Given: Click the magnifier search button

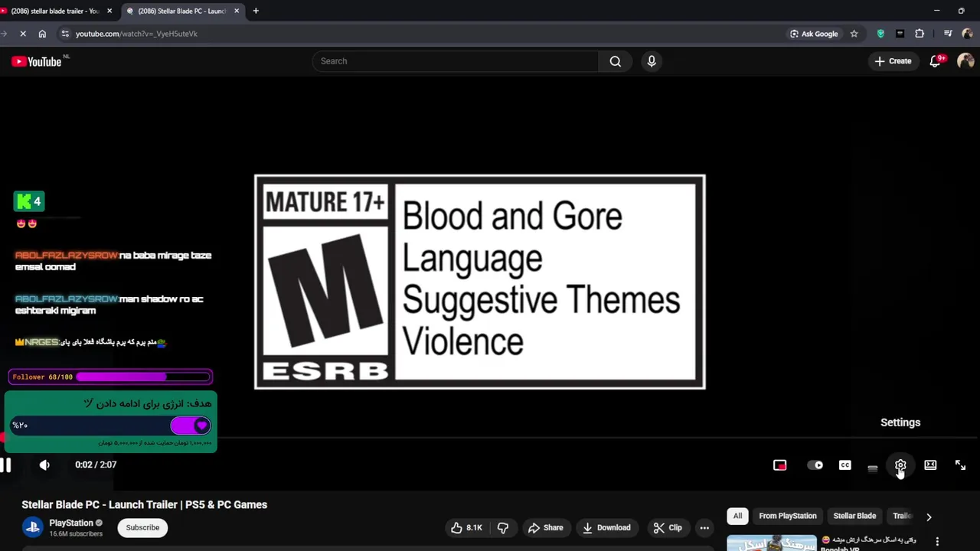Looking at the screenshot, I should point(616,61).
